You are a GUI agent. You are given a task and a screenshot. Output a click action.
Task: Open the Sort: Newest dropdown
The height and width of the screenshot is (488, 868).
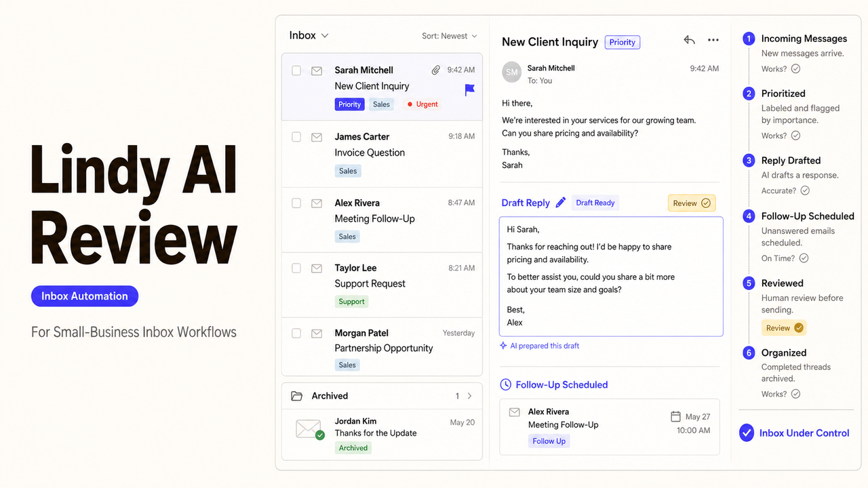tap(450, 36)
